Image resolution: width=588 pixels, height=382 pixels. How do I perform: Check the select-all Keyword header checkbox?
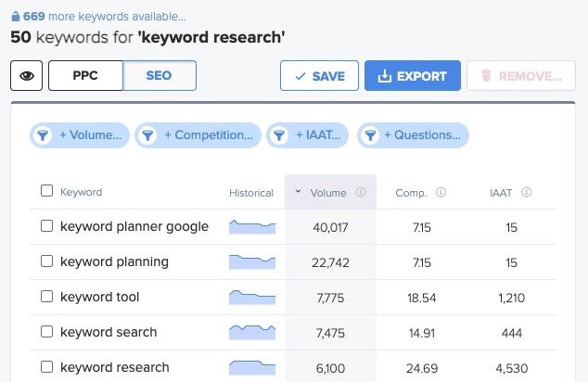47,192
